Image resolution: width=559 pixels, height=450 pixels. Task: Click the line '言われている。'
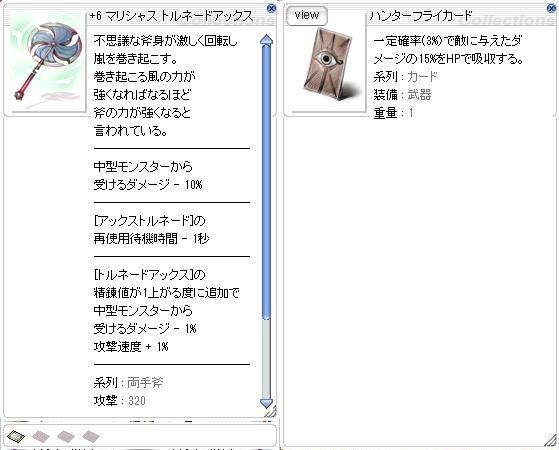point(131,131)
